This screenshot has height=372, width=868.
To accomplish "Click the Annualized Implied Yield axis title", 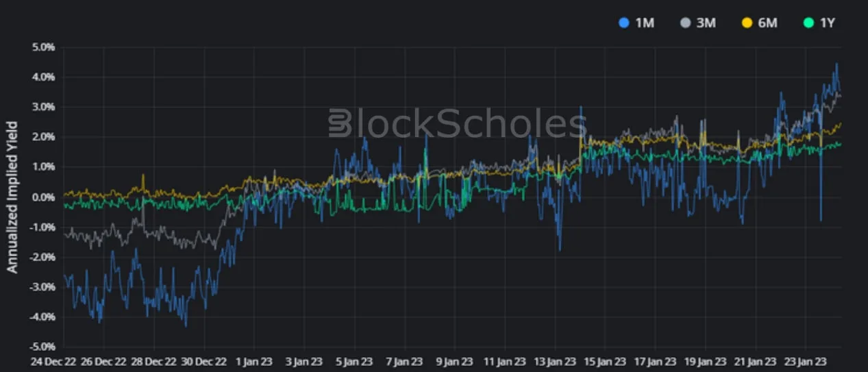I will click(x=12, y=197).
